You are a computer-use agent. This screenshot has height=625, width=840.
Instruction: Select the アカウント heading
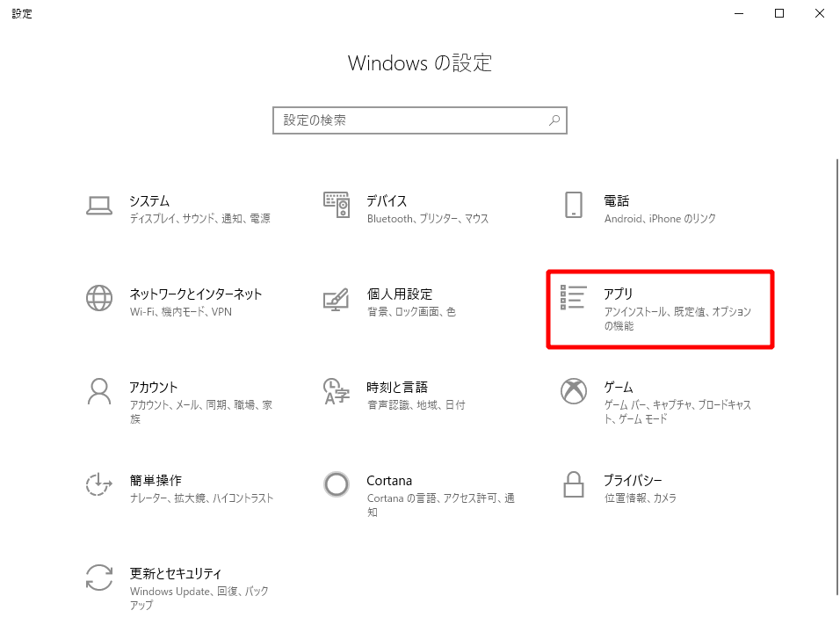(x=153, y=388)
